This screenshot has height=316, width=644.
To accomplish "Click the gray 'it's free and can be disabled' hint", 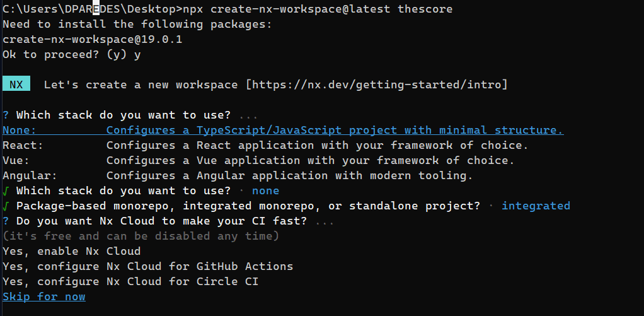I will click(141, 236).
